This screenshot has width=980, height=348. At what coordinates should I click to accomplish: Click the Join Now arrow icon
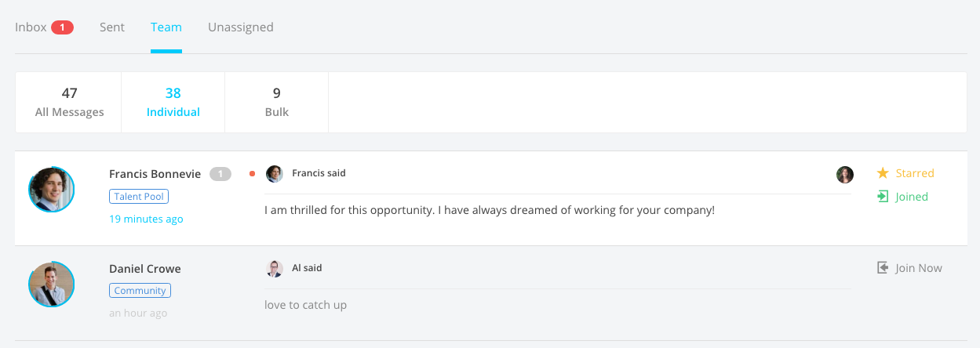(x=883, y=268)
